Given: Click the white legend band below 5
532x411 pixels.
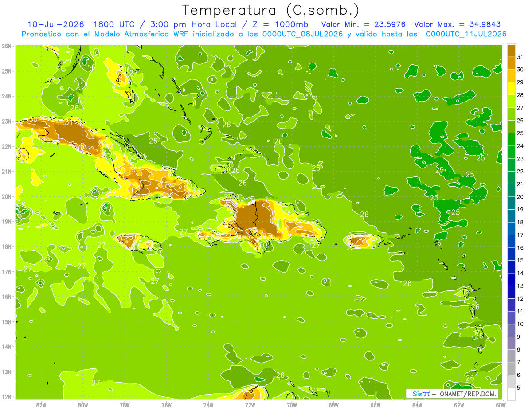Looking at the screenshot, I should click(x=512, y=394).
